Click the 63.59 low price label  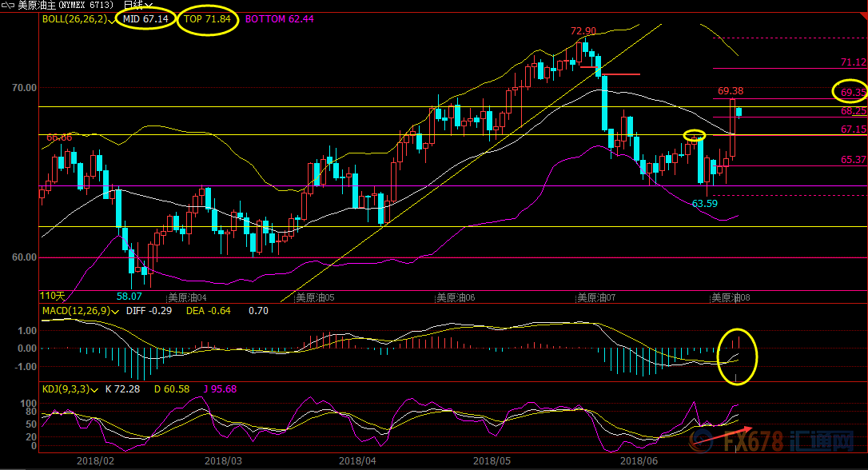point(705,204)
